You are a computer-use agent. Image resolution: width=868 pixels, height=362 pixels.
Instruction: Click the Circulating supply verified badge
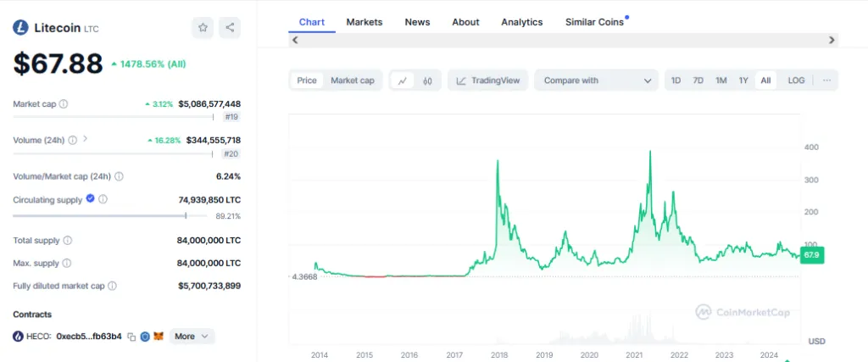[x=90, y=198]
